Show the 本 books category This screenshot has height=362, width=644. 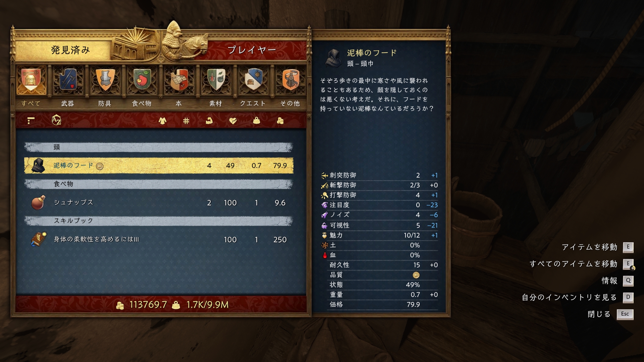(x=179, y=80)
